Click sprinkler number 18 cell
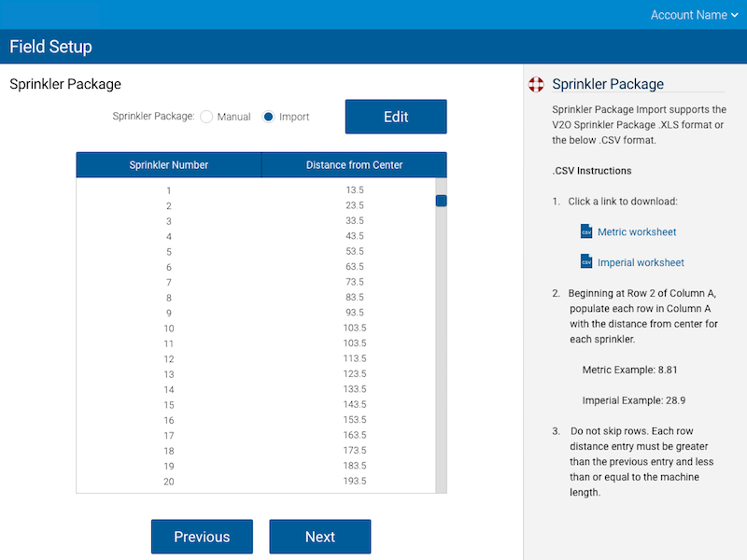747x560 pixels. 169,451
